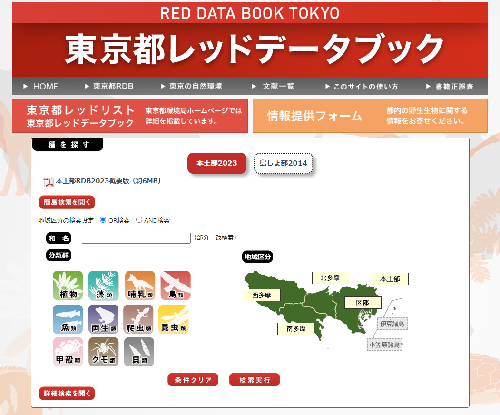
Task: Click the 条件クリア button
Action: (x=193, y=380)
